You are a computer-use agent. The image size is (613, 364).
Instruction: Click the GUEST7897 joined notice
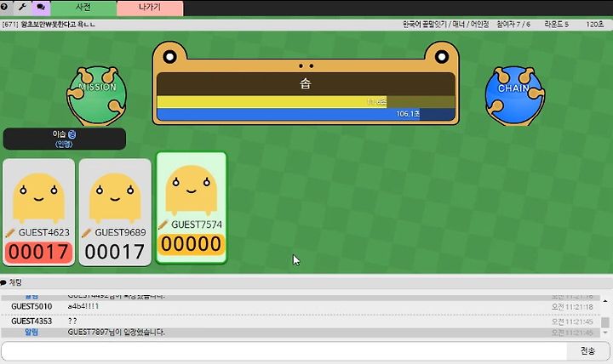pos(116,333)
